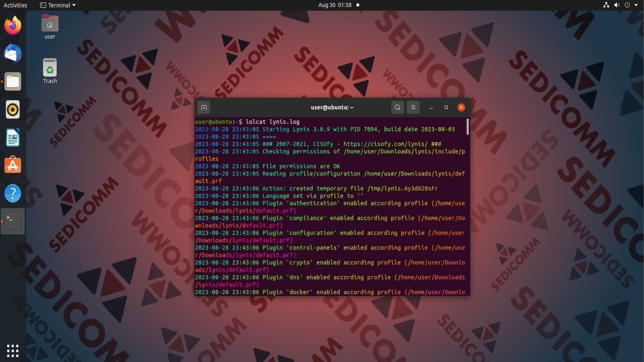The height and width of the screenshot is (362, 644).
Task: Click the Plugin 'configuration' log line
Action: click(330, 236)
